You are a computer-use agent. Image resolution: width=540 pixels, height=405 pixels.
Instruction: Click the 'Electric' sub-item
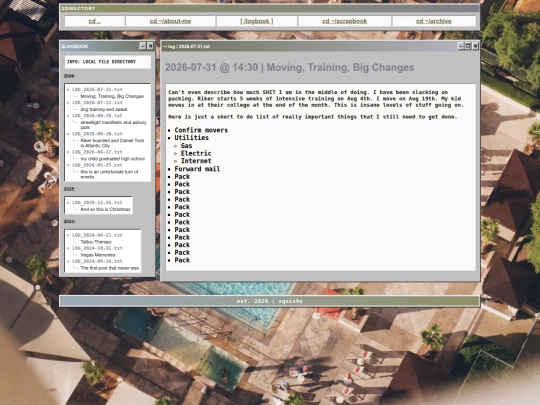tap(196, 153)
